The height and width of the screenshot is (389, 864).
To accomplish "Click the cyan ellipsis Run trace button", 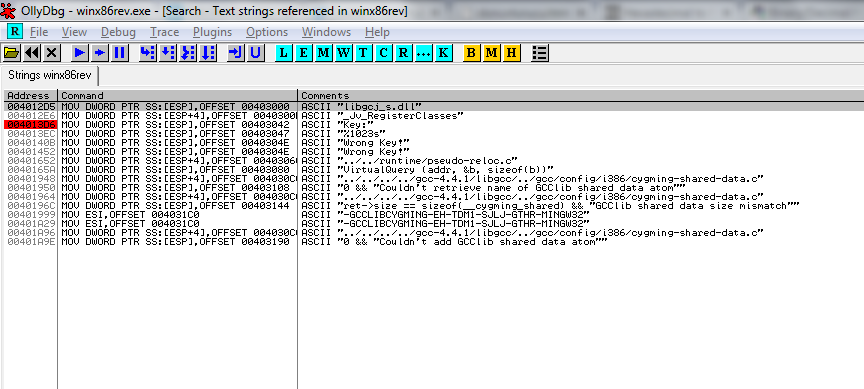I will (x=423, y=52).
